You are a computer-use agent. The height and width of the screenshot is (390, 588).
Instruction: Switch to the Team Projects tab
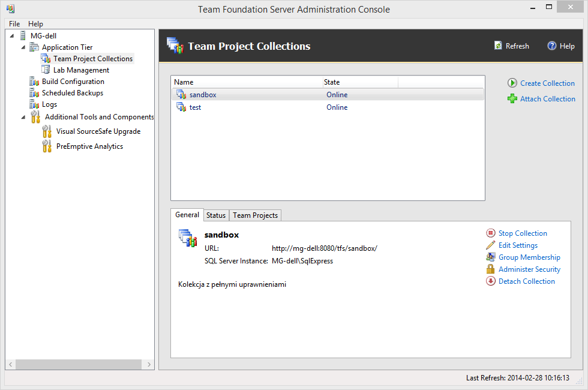point(255,215)
